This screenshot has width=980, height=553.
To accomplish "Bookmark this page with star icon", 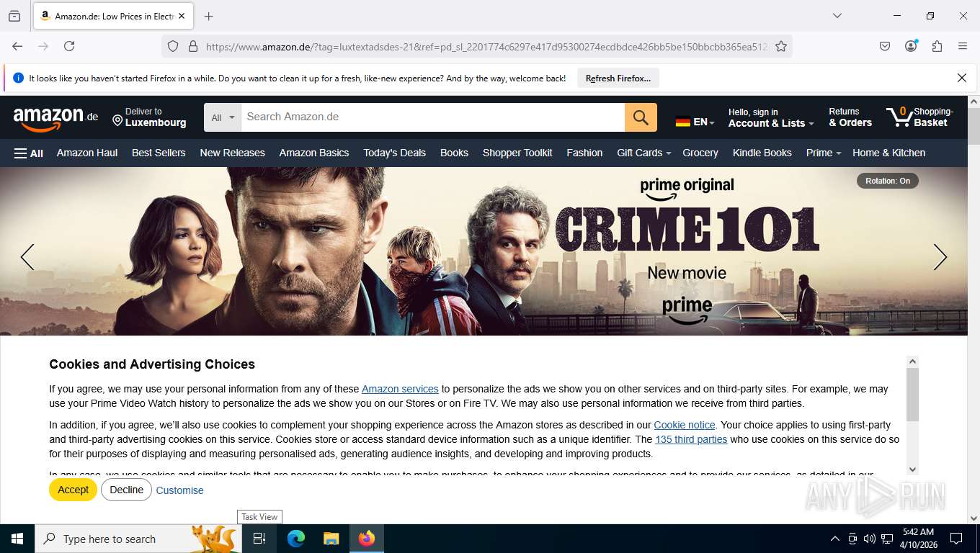I will [780, 46].
